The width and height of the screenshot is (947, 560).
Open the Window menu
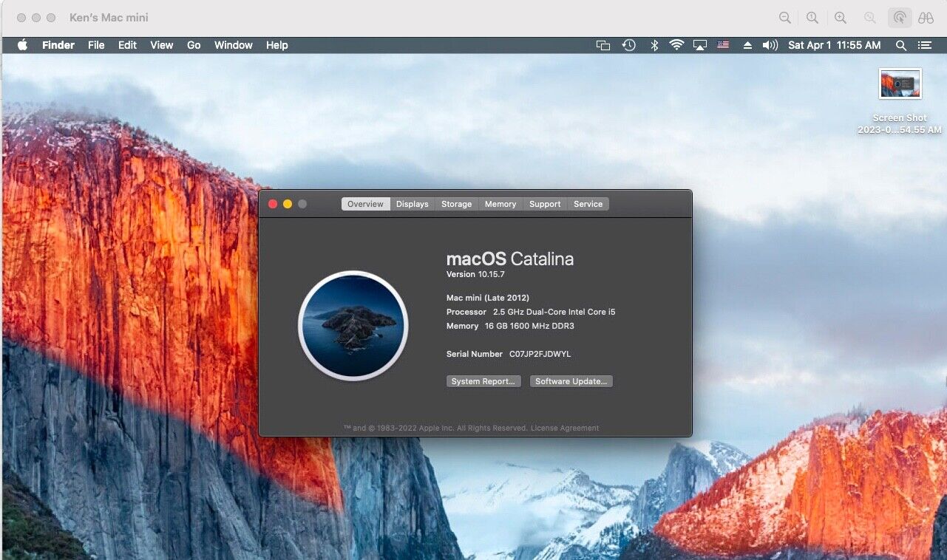pos(234,45)
